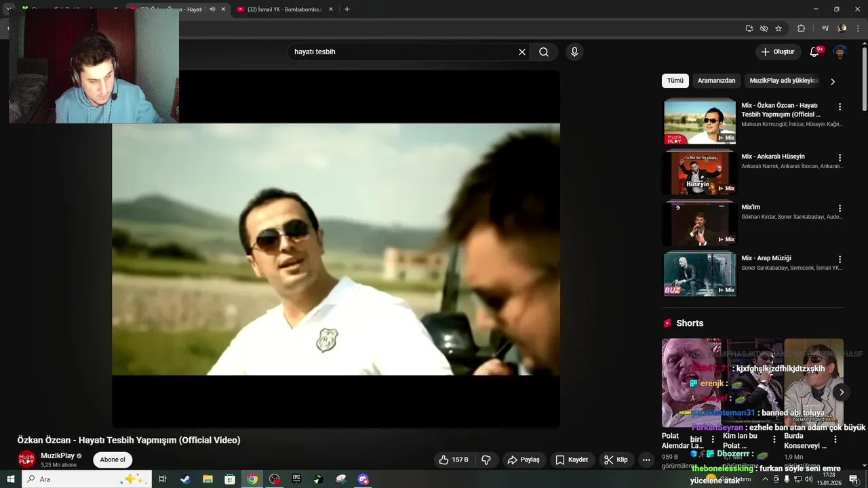Expand the system tray hidden icons chevron

click(x=766, y=479)
